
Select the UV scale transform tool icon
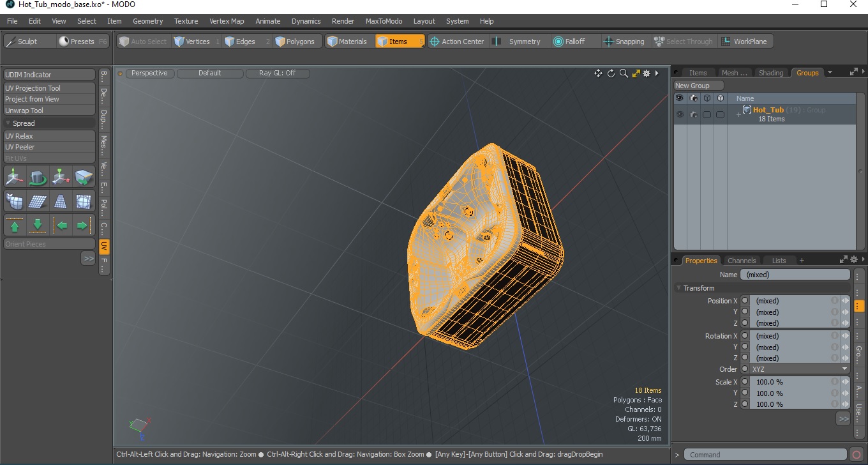pos(61,176)
